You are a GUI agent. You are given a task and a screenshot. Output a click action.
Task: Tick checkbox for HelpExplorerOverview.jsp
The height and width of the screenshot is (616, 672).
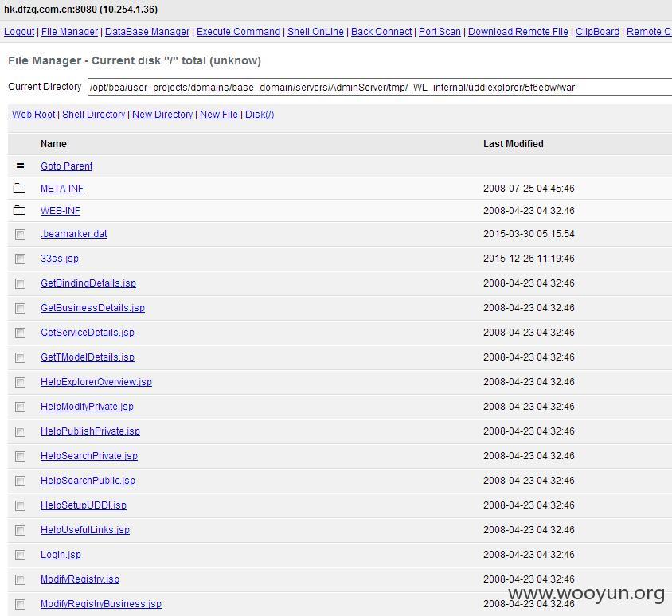point(20,382)
